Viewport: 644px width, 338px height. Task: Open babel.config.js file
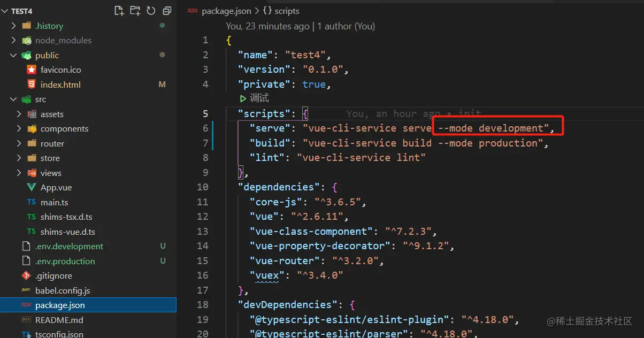pyautogui.click(x=63, y=291)
